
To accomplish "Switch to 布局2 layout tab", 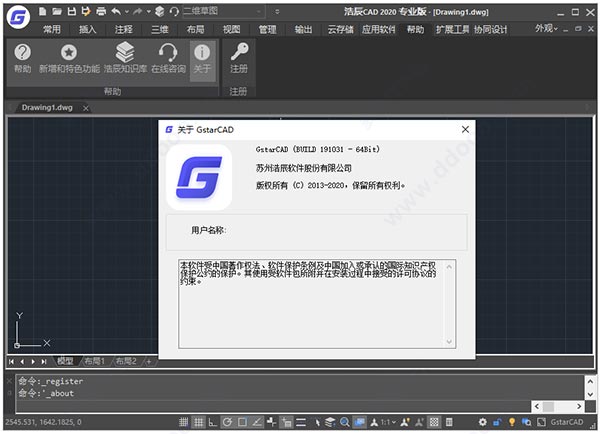I will point(126,361).
